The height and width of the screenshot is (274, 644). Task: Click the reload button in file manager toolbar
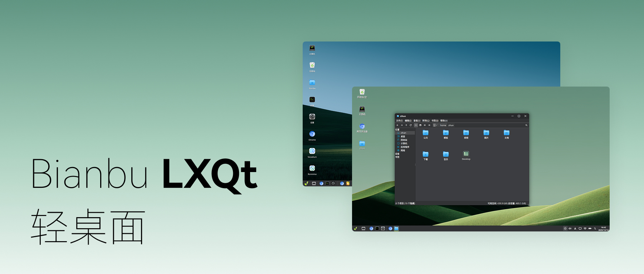411,125
